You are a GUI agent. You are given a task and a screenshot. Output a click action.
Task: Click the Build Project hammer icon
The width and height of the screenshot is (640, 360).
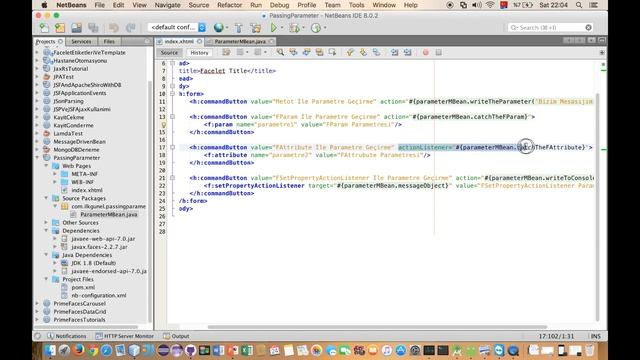click(x=239, y=28)
